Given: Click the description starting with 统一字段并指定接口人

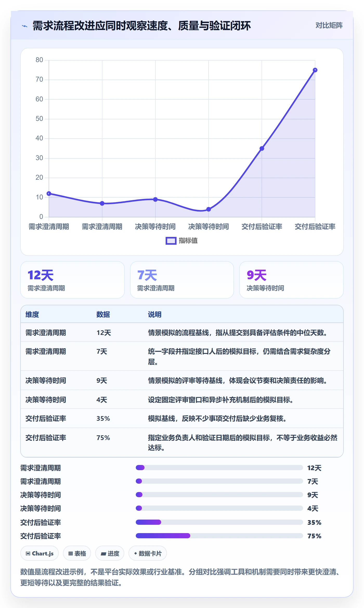Looking at the screenshot, I should coord(239,357).
